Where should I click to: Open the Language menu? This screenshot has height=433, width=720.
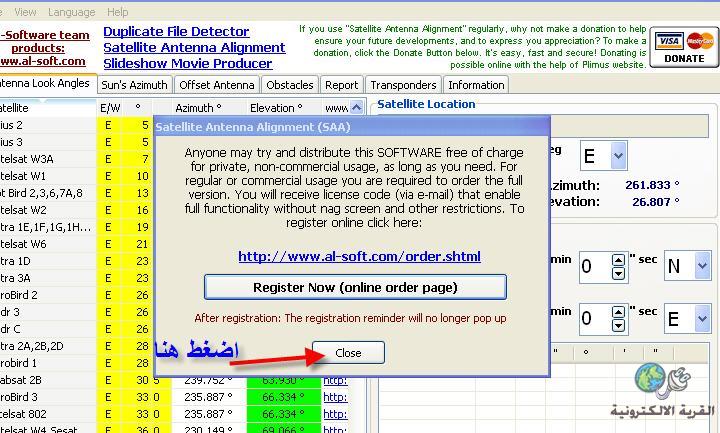coord(72,12)
